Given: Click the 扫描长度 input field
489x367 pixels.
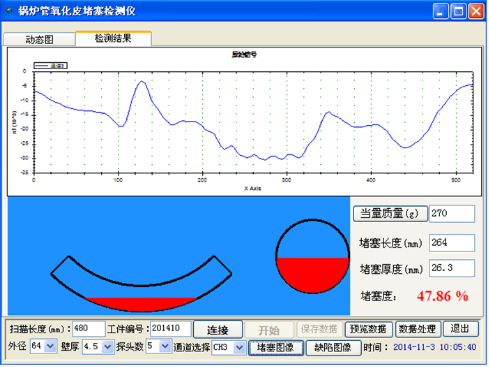Looking at the screenshot, I should pos(89,329).
